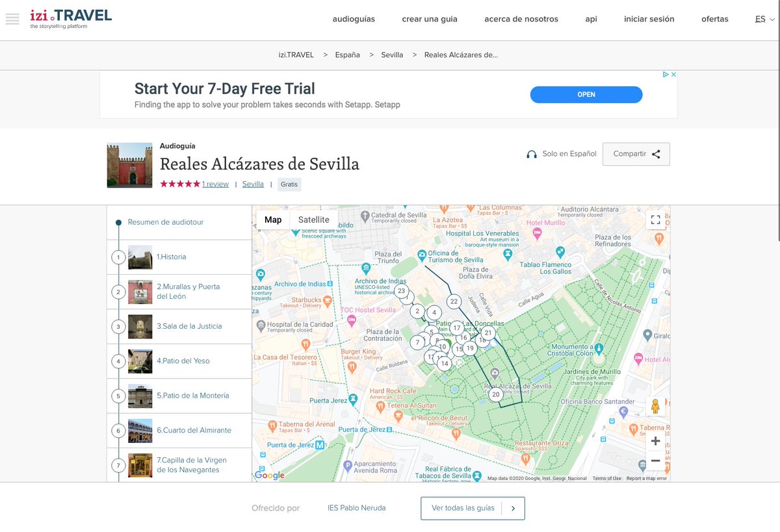Viewport: 780px width, 532px height.
Task: Click Starbucks restaurant pin on map
Action: [328, 301]
